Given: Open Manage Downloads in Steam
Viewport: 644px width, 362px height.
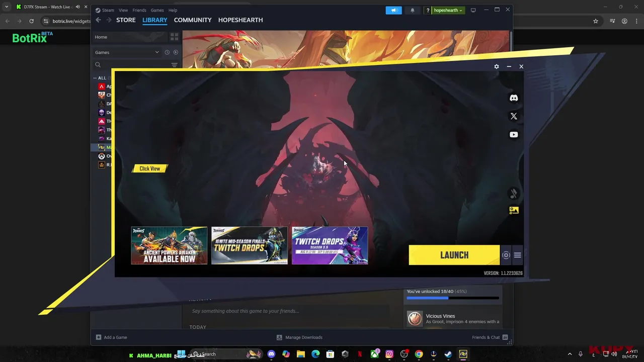Looking at the screenshot, I should 299,337.
